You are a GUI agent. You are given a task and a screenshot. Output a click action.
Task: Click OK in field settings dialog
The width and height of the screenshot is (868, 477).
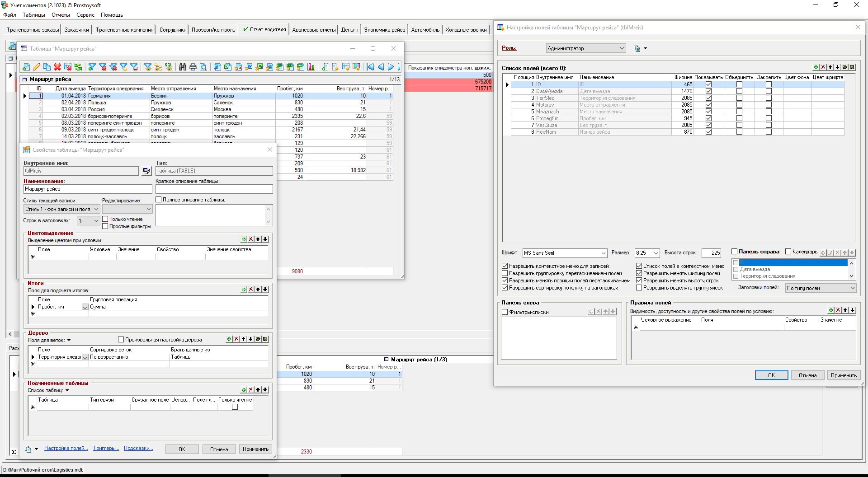coord(771,375)
